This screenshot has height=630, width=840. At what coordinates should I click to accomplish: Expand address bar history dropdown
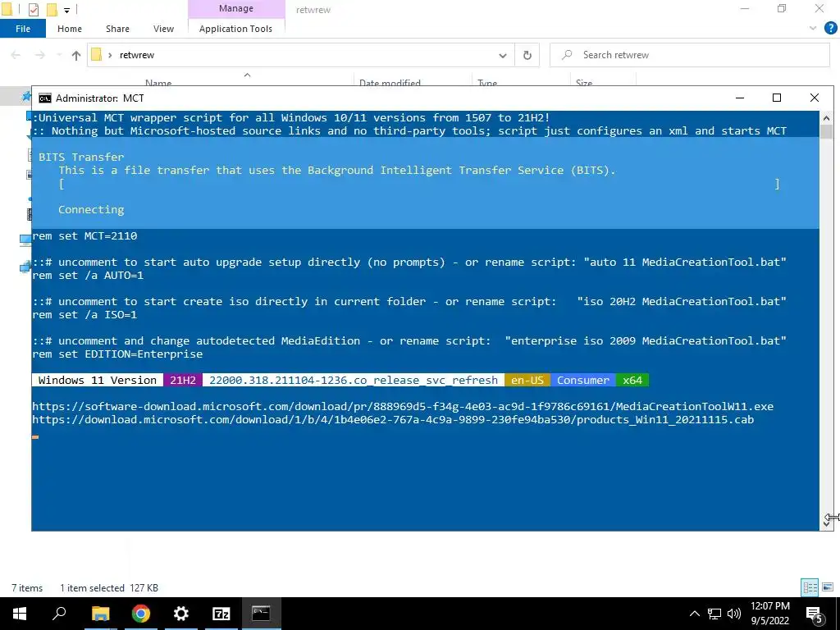503,55
